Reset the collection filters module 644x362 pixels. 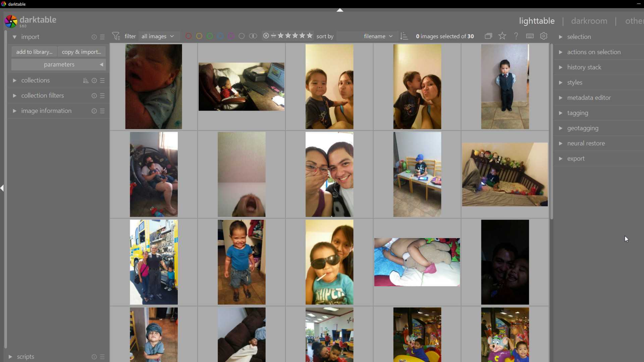[x=94, y=96]
